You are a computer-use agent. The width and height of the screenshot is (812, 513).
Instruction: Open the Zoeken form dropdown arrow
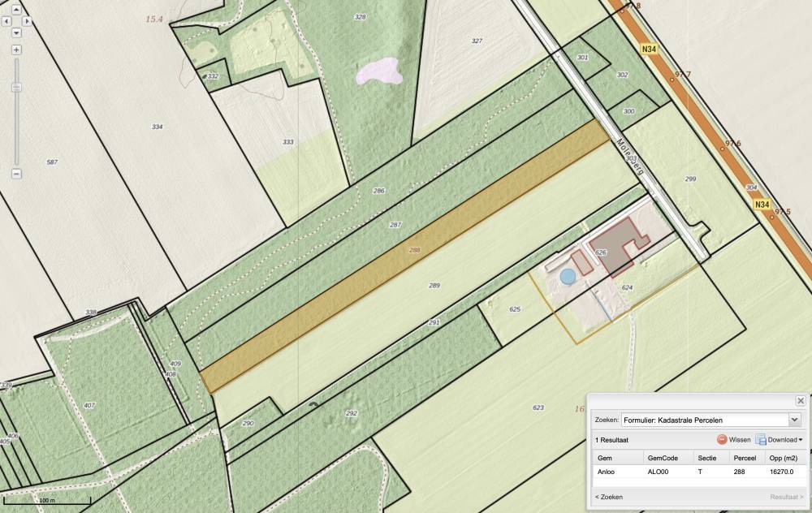[794, 420]
